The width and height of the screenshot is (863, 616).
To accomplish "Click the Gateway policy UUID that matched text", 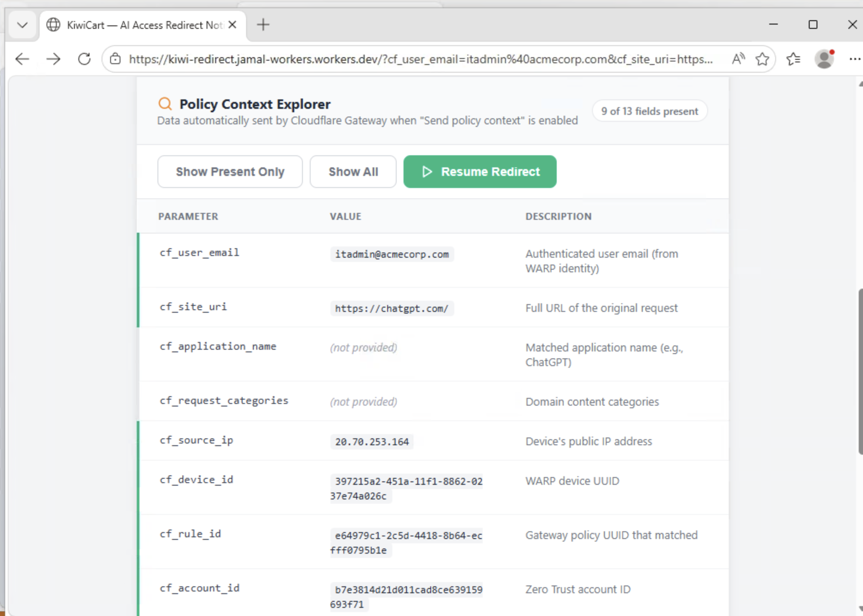I will pos(611,535).
